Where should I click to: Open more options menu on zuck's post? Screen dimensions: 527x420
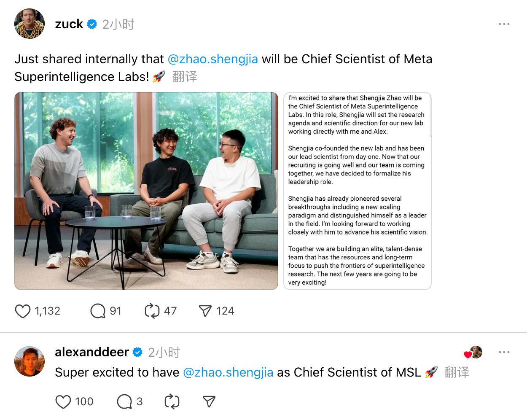click(504, 24)
